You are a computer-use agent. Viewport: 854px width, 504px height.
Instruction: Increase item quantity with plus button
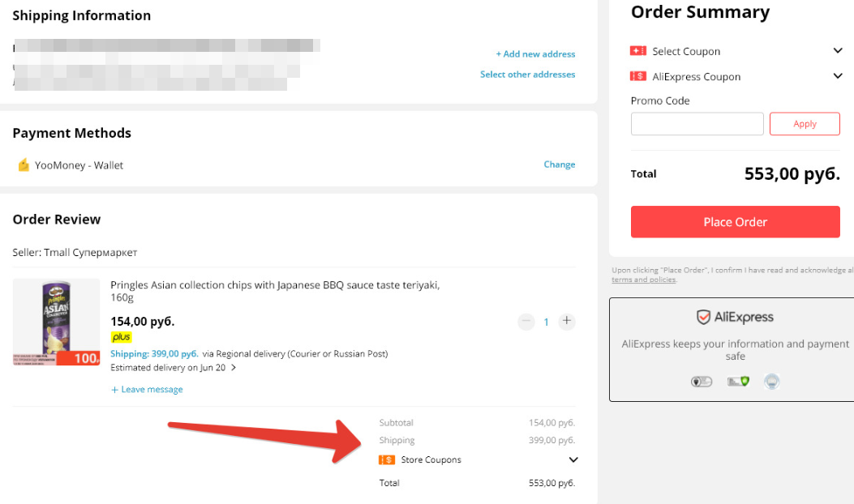(x=566, y=321)
